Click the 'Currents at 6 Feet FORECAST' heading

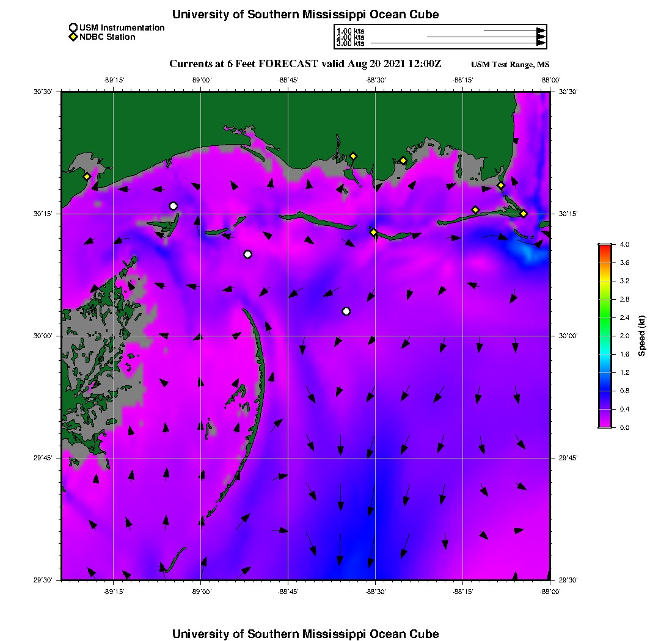[x=244, y=64]
